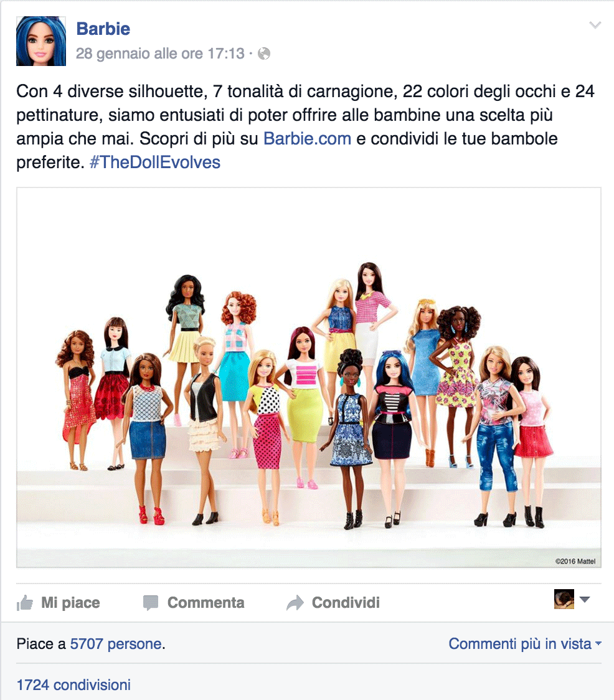Click the small user avatar beside Condividi
This screenshot has height=700, width=614.
tap(564, 599)
